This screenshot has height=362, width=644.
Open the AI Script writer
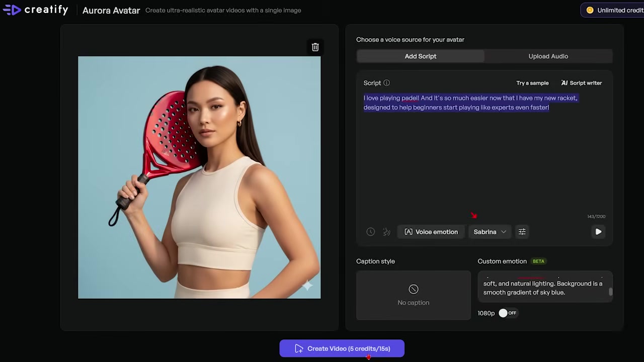(582, 83)
